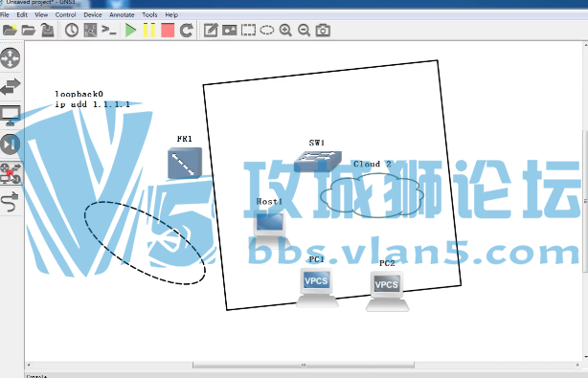
Task: Click the vertical scrollbar thumb
Action: click(x=585, y=200)
